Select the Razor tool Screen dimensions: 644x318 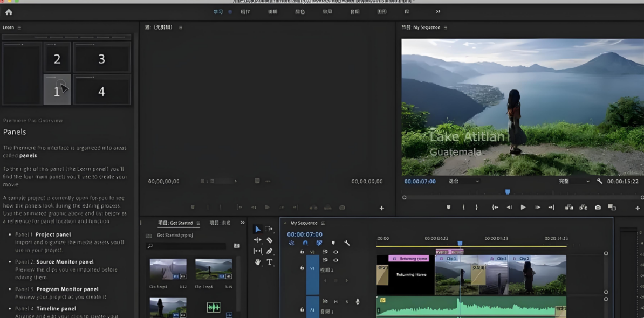(x=270, y=240)
